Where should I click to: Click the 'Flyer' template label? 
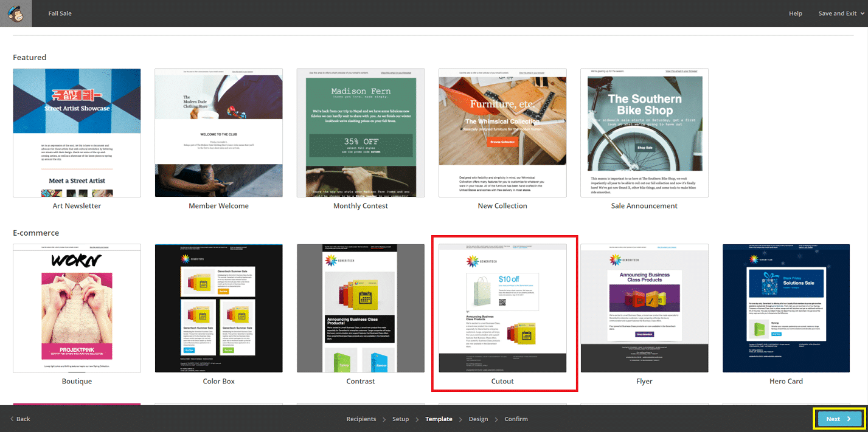[644, 382]
